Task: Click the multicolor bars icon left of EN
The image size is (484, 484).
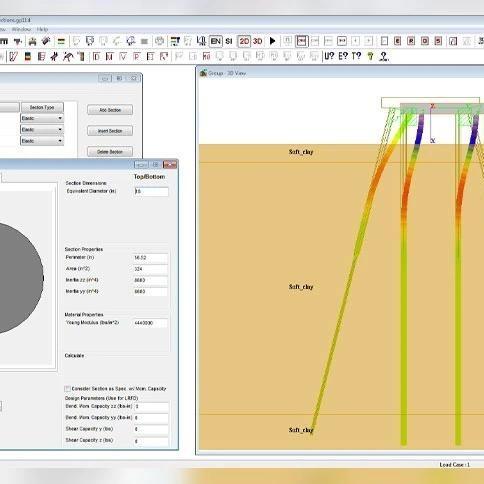Action: 175,41
